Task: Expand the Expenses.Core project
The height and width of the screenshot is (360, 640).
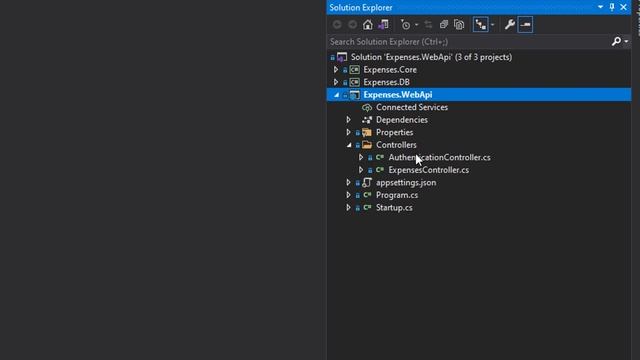Action: click(336, 70)
